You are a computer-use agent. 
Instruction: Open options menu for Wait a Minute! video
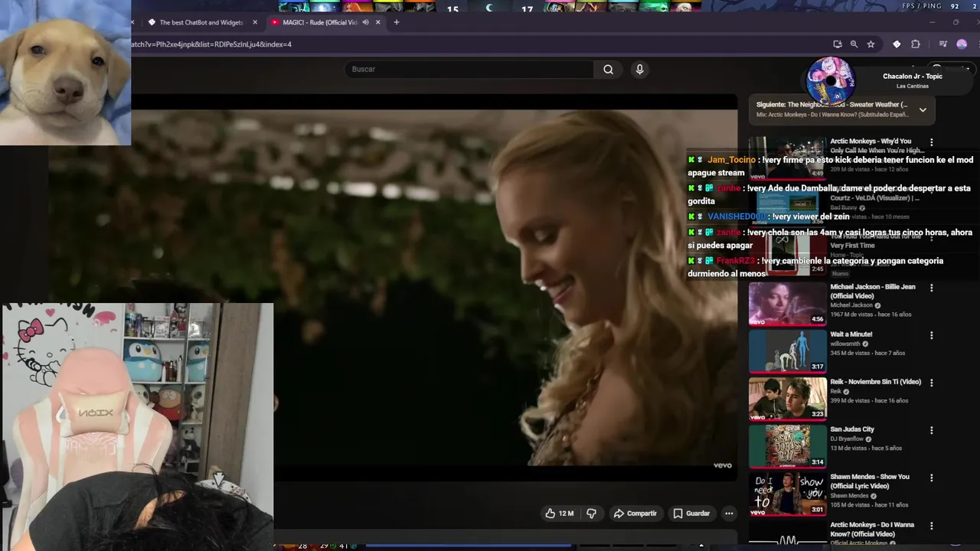(932, 335)
